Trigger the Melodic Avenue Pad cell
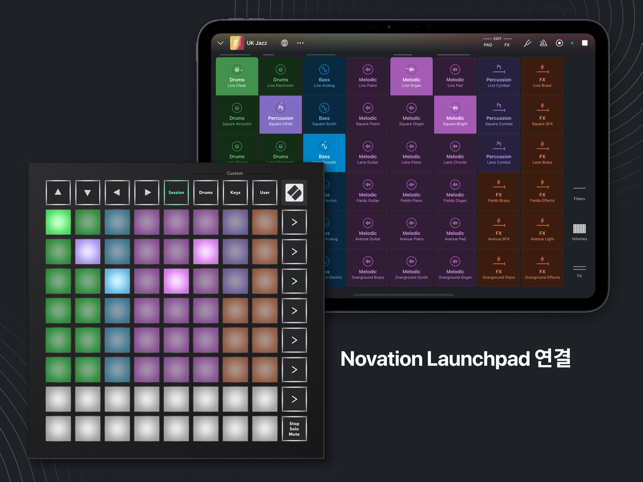 tap(455, 229)
